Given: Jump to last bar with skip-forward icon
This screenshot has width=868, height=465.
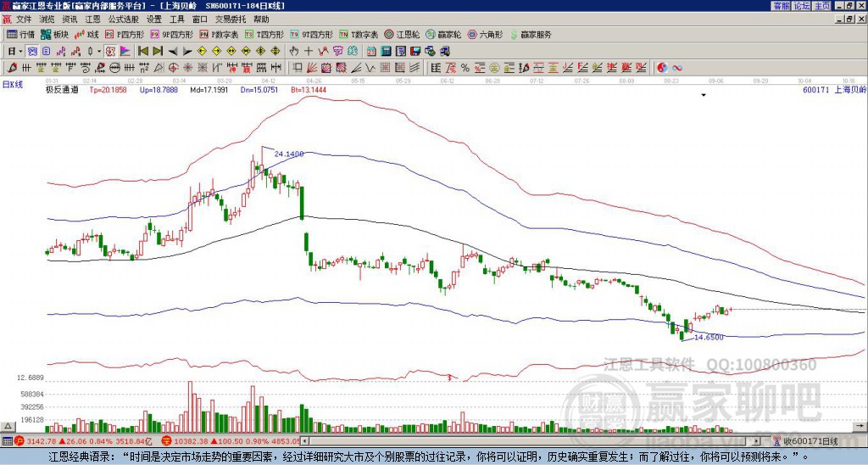Looking at the screenshot, I should 158,51.
